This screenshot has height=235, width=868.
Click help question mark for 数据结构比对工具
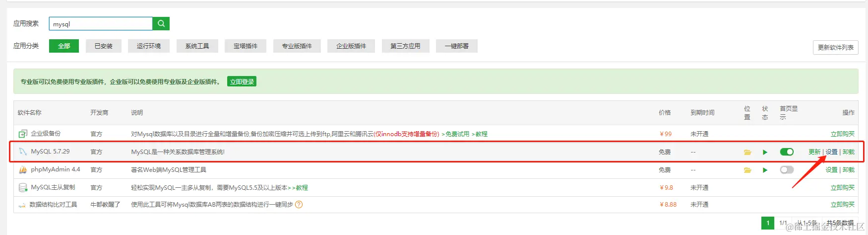pos(299,204)
